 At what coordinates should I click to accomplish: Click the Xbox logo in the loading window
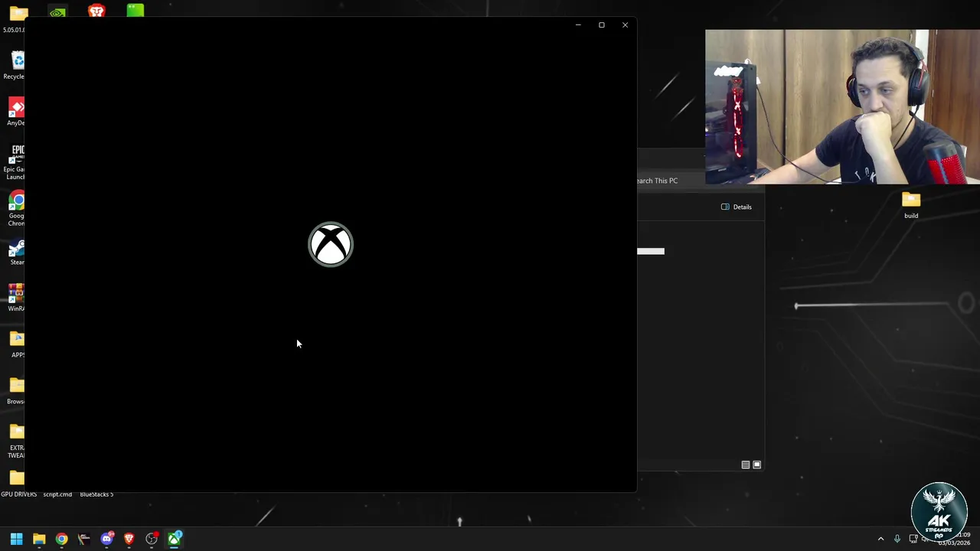(331, 245)
